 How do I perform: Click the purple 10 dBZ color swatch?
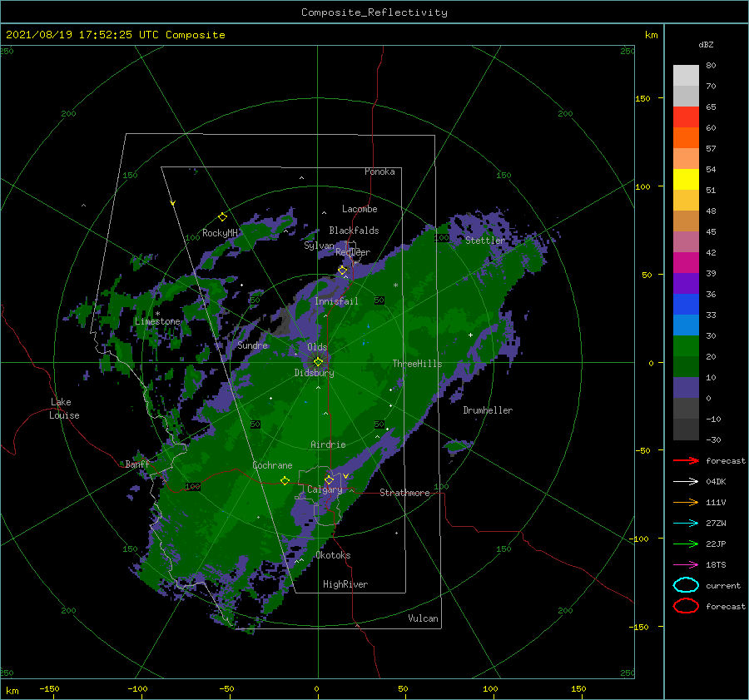pos(686,388)
